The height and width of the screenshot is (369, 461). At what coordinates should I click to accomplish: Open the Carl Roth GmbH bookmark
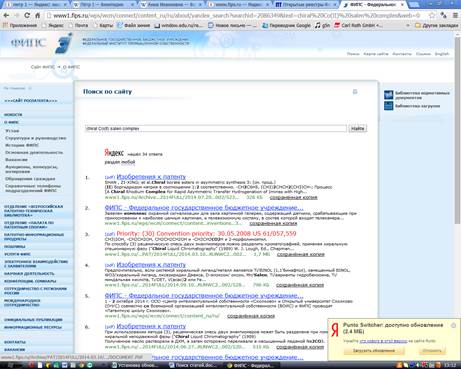point(358,25)
